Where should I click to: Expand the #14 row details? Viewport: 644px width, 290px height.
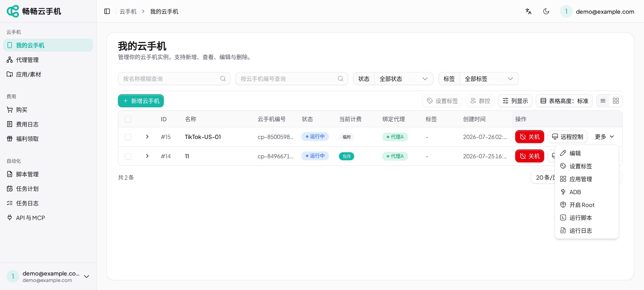[x=147, y=156]
